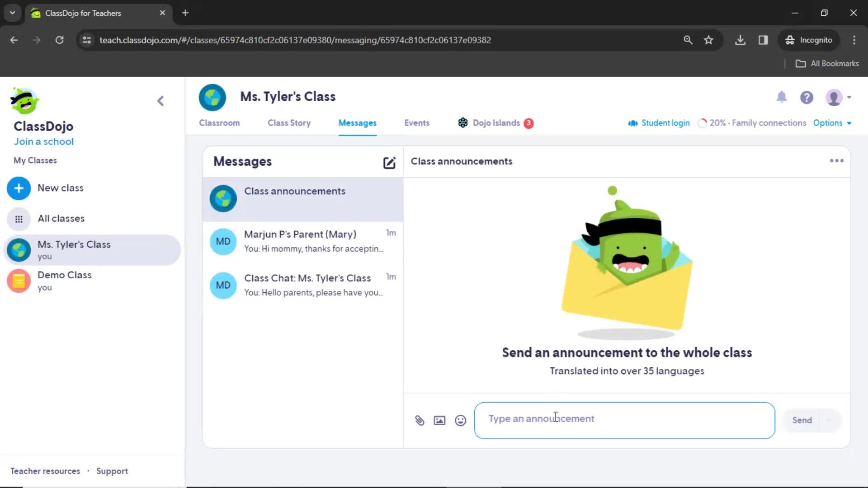Open the notifications bell
The image size is (868, 488).
click(x=782, y=97)
